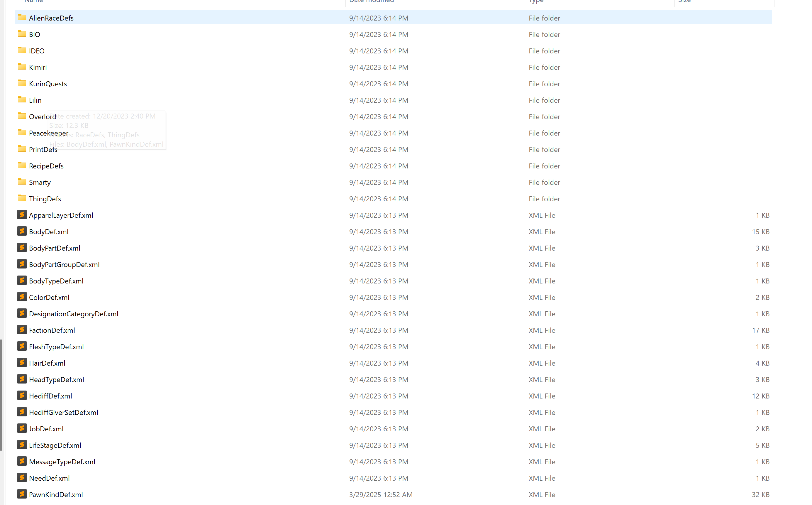812x505 pixels.
Task: Click the PrintDefs folder icon
Action: (x=22, y=149)
